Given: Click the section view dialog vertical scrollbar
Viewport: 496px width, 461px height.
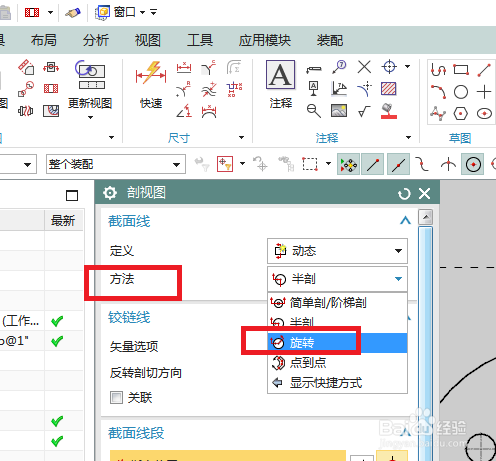Looking at the screenshot, I should 426,343.
